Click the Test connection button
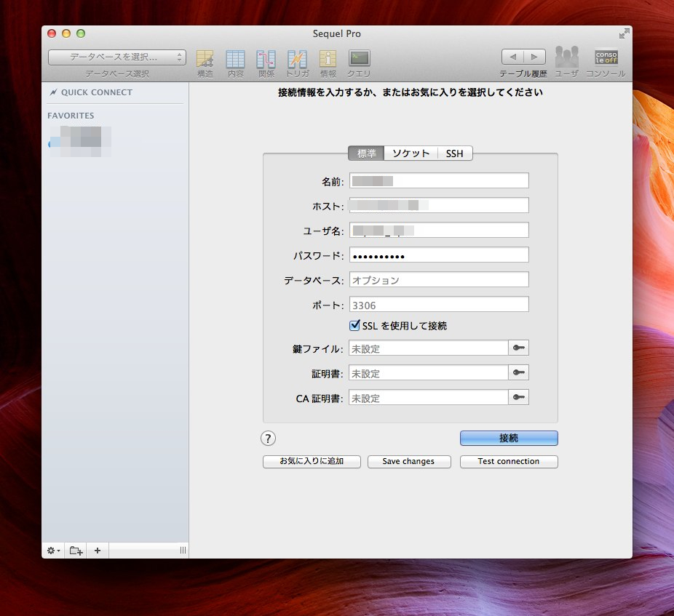 tap(509, 462)
